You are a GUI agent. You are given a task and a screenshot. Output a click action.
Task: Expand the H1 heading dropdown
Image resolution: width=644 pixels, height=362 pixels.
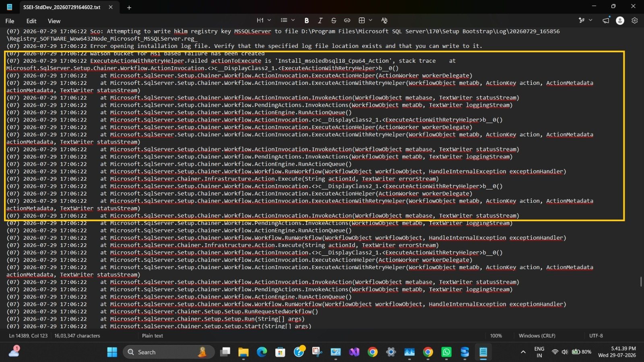(x=264, y=21)
